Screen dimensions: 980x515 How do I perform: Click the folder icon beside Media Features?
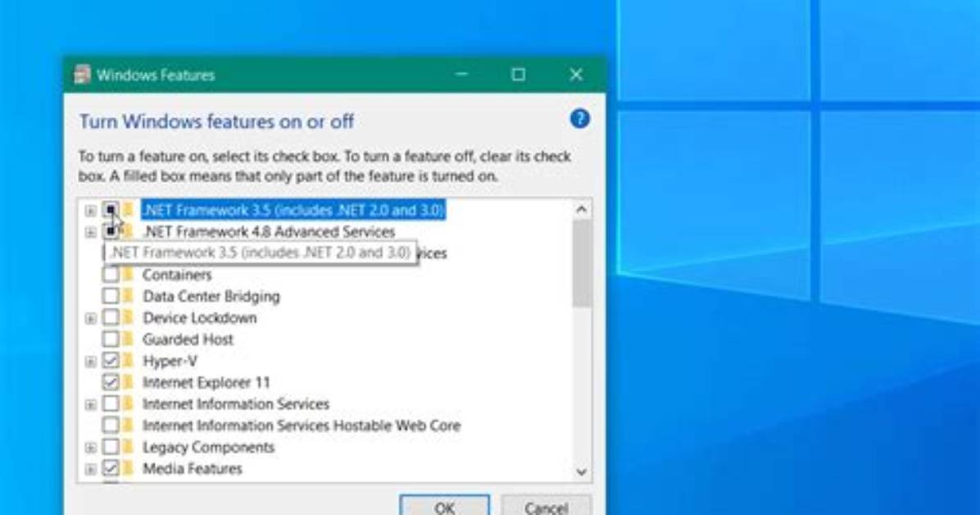tap(128, 468)
